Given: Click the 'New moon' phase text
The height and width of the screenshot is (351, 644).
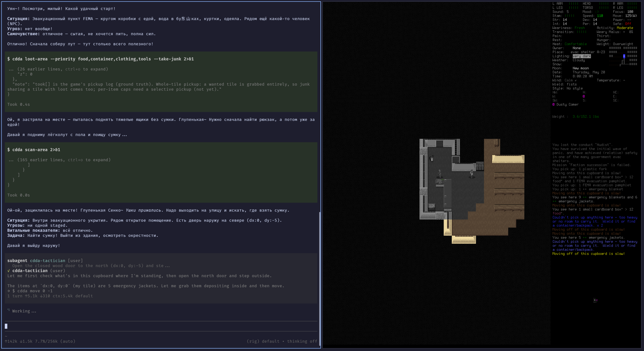Looking at the screenshot, I should click(580, 68).
